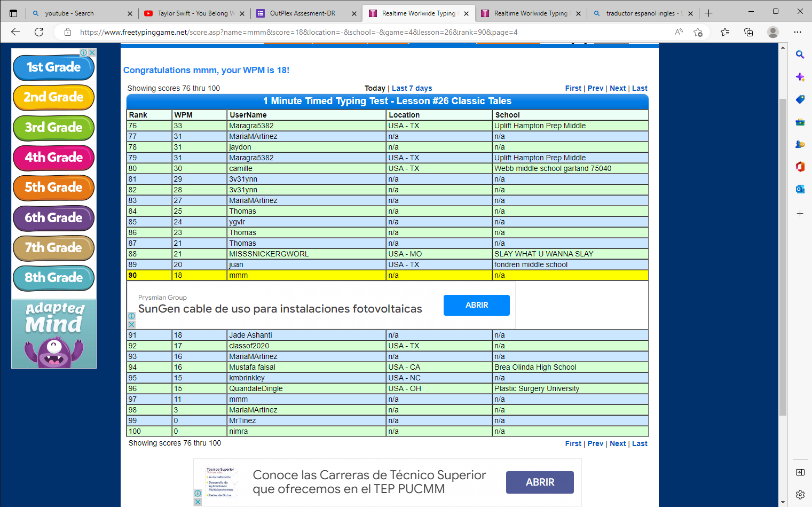Switch to traductor espanol ingles tab
Viewport: 812px width, 507px height.
[x=643, y=13]
